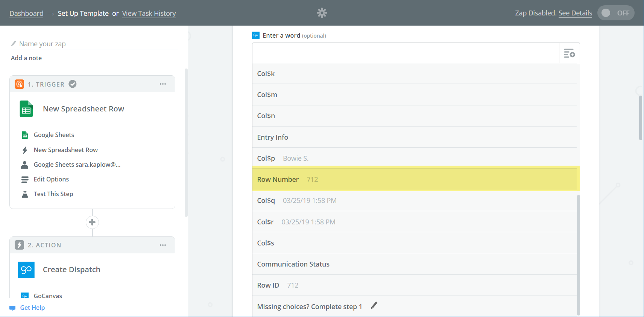Click the pencil icon beside Missing choices
This screenshot has width=644, height=317.
click(374, 306)
